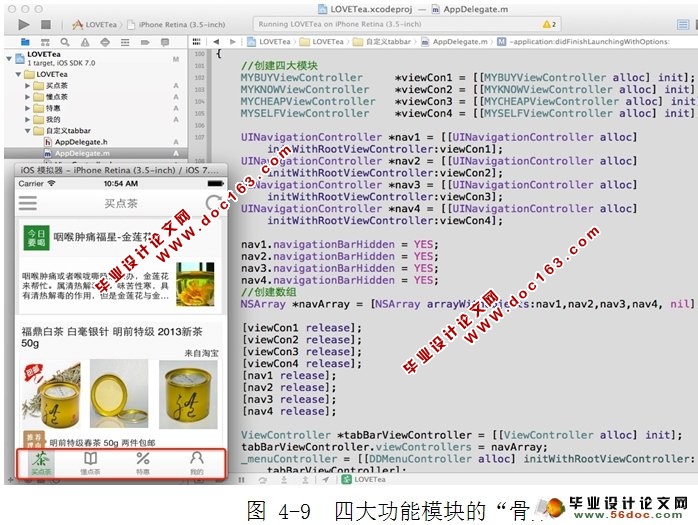Open simulator hamburger menu
This screenshot has height=525, width=698.
pyautogui.click(x=28, y=203)
